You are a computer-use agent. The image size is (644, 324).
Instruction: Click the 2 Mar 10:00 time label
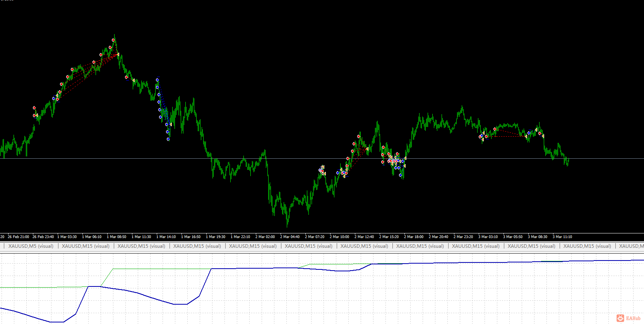[339, 237]
